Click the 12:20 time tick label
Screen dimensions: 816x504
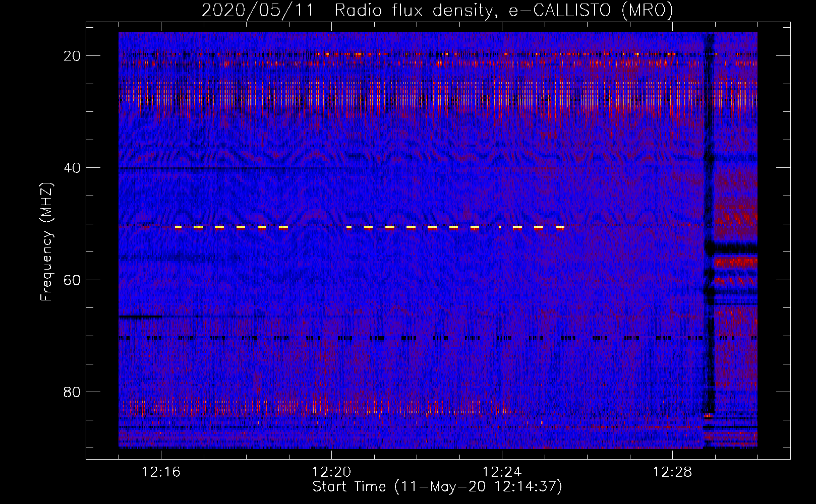[x=332, y=472]
